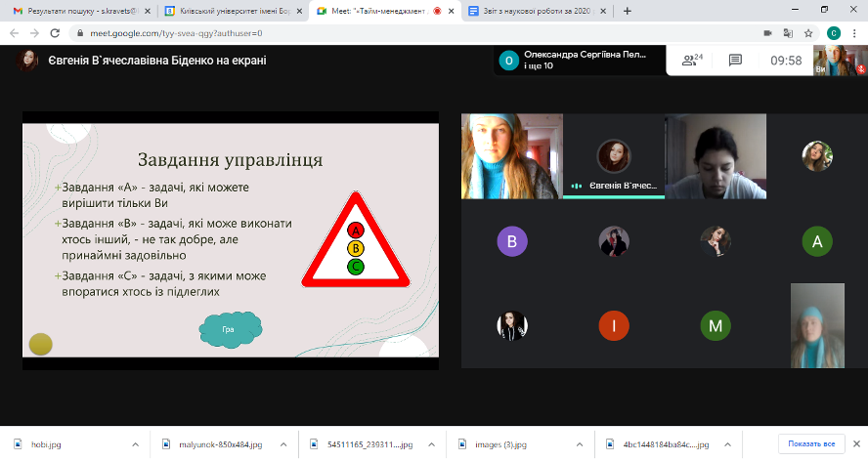Click the 'Показать все' downloads button
This screenshot has width=868, height=462.
pyautogui.click(x=810, y=444)
